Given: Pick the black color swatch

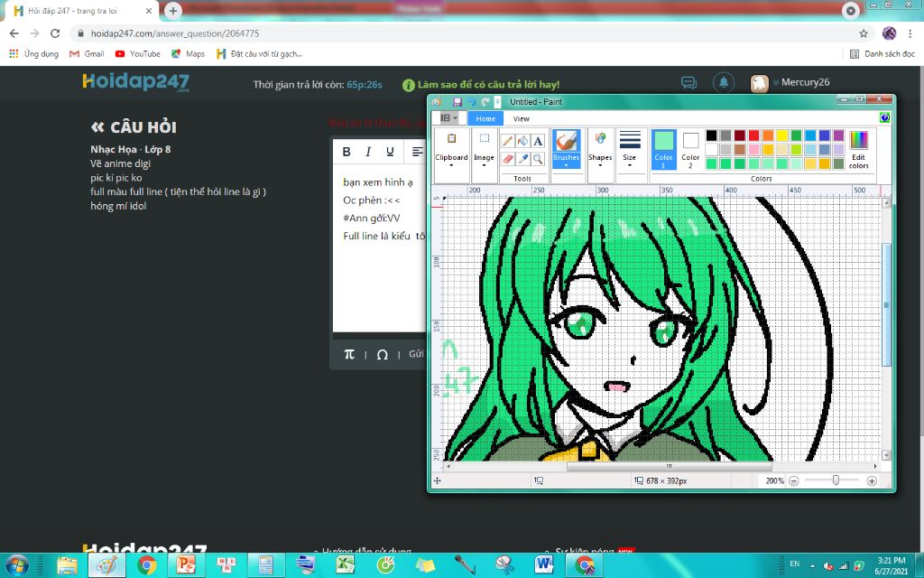Looking at the screenshot, I should [x=711, y=135].
